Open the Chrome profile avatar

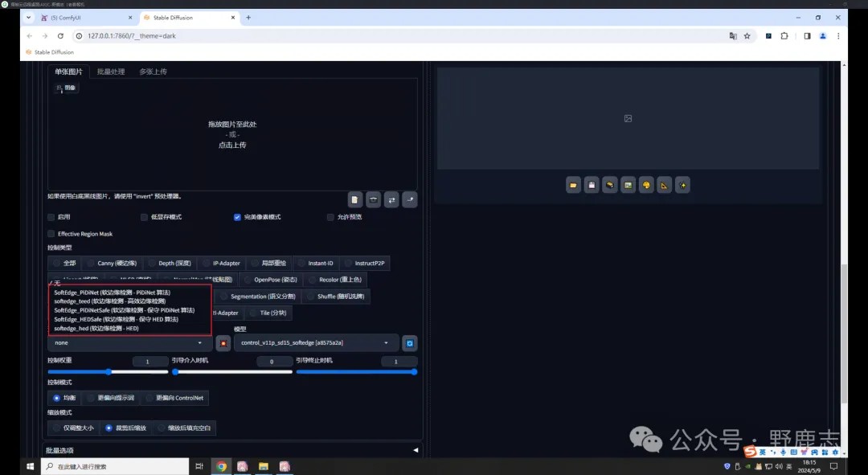click(x=823, y=36)
